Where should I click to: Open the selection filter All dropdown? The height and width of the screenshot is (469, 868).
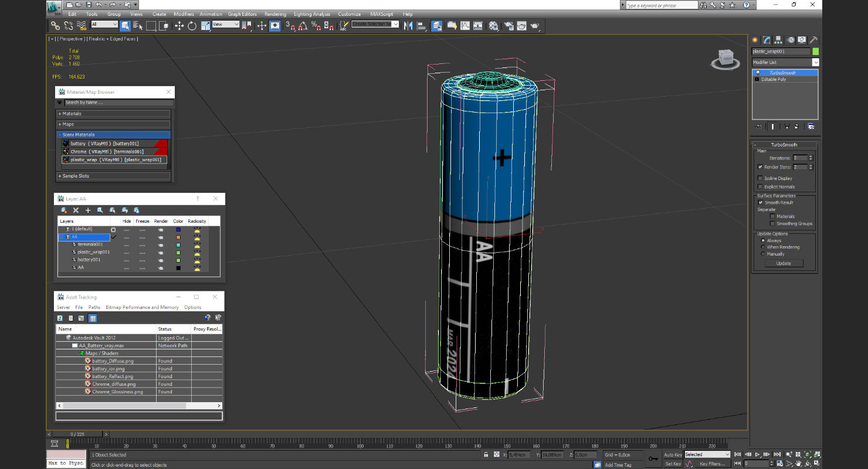click(x=104, y=25)
